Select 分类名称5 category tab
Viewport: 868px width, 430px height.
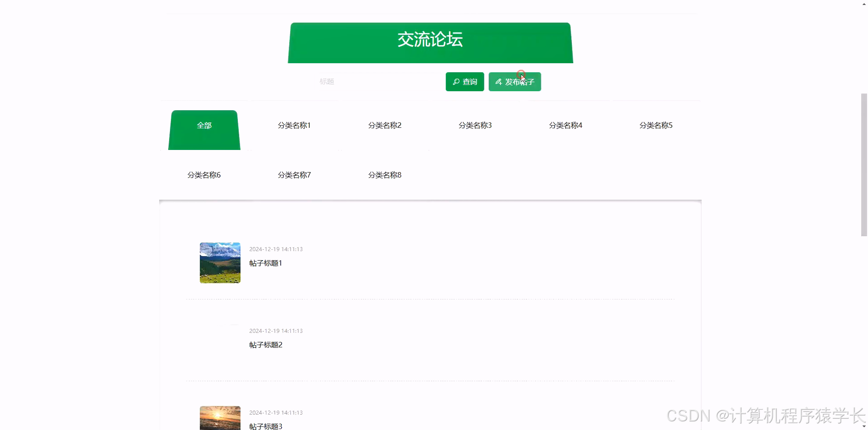(656, 125)
